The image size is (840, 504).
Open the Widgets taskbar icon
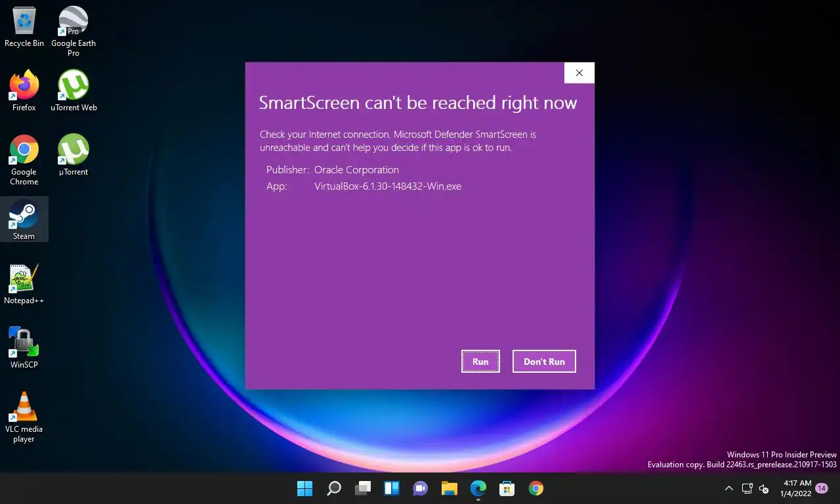392,488
